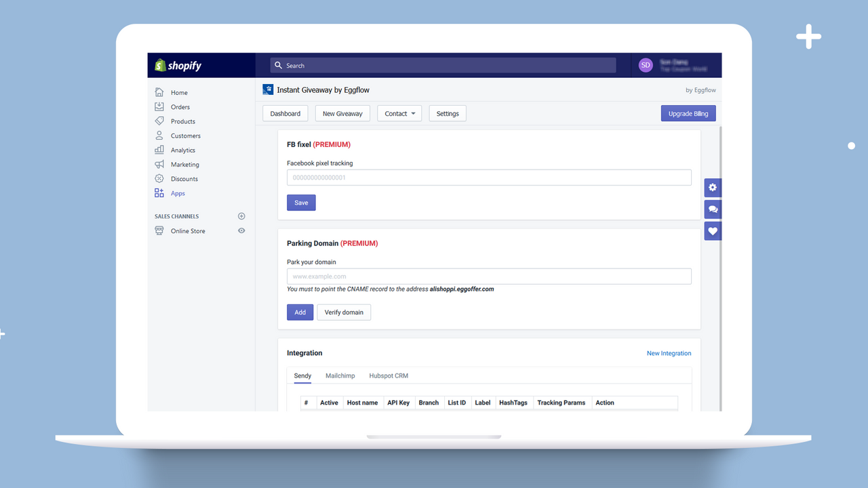Open Online Store sales channel
Image resolution: width=868 pixels, height=488 pixels.
click(188, 231)
